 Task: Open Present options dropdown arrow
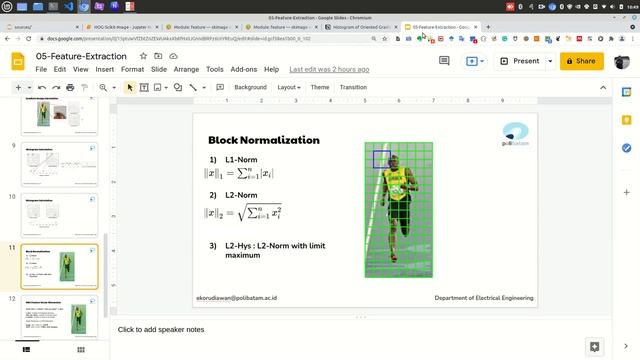[550, 61]
